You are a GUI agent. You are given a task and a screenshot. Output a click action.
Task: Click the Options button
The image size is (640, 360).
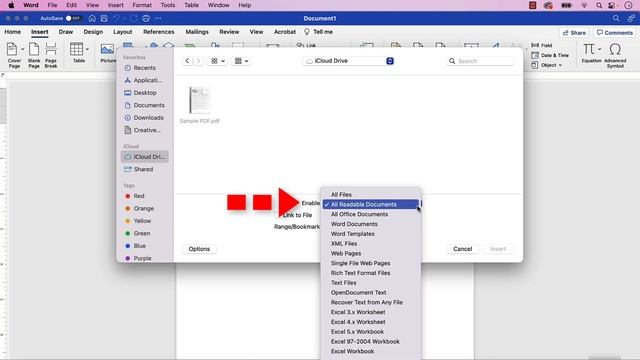[199, 249]
